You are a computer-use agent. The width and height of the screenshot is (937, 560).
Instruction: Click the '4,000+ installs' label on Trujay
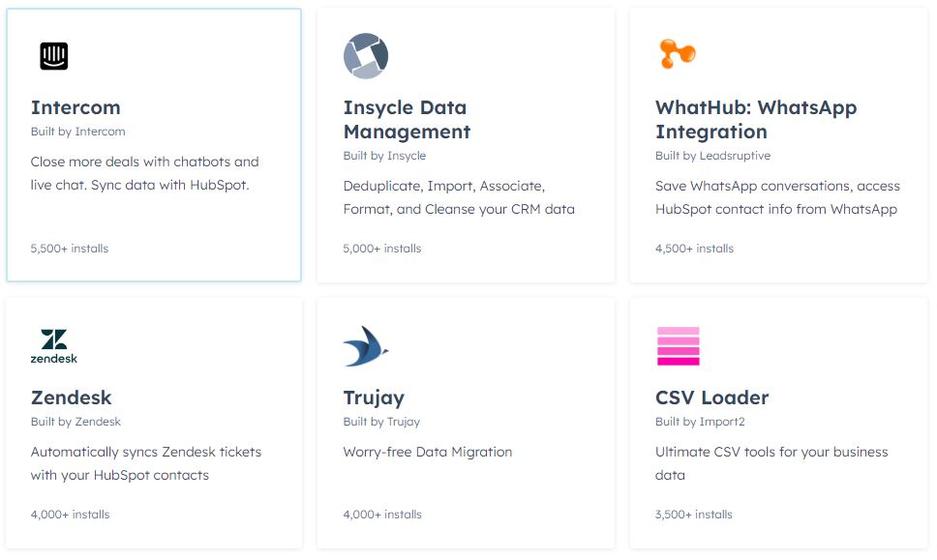381,514
